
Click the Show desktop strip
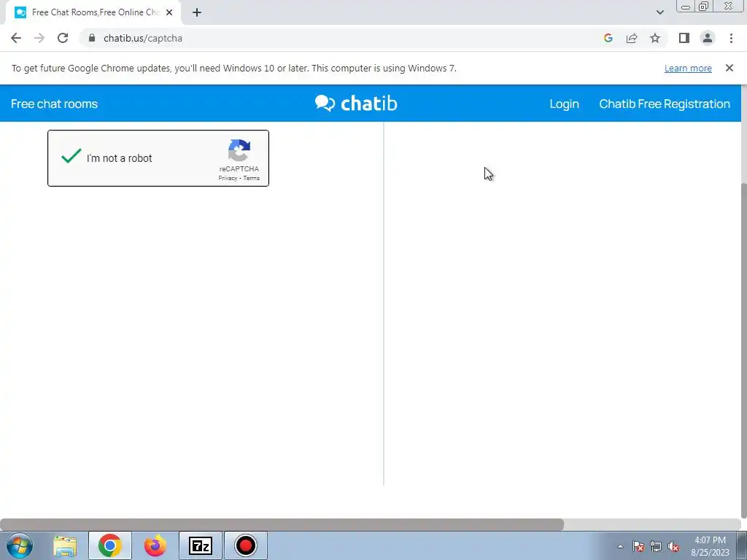point(742,545)
